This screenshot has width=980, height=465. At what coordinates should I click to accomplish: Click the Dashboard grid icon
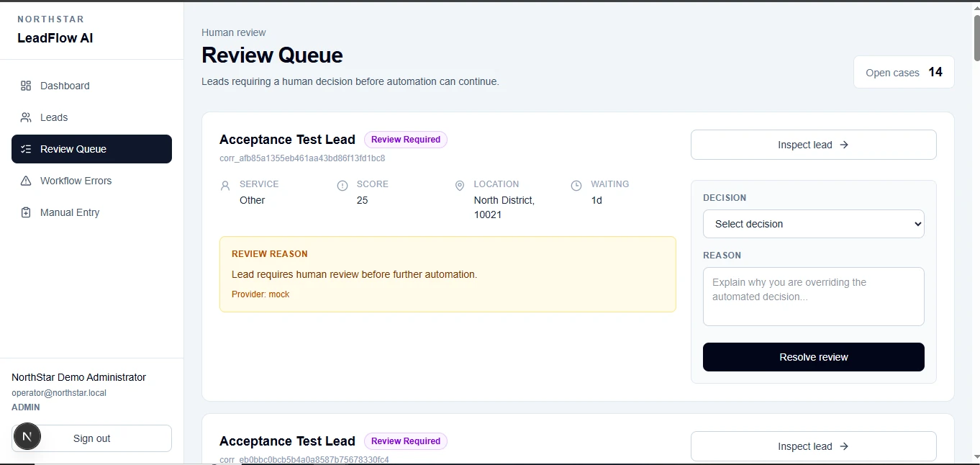(x=26, y=86)
